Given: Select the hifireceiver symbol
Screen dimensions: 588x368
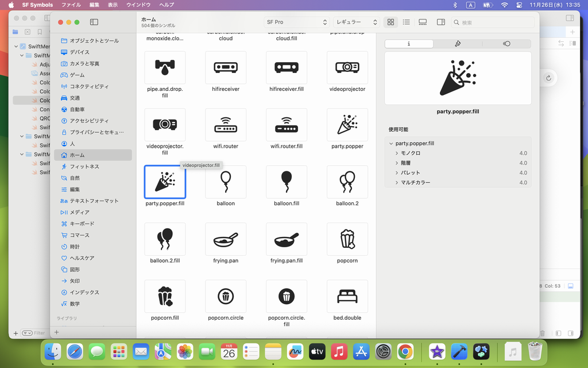Looking at the screenshot, I should pyautogui.click(x=226, y=68).
